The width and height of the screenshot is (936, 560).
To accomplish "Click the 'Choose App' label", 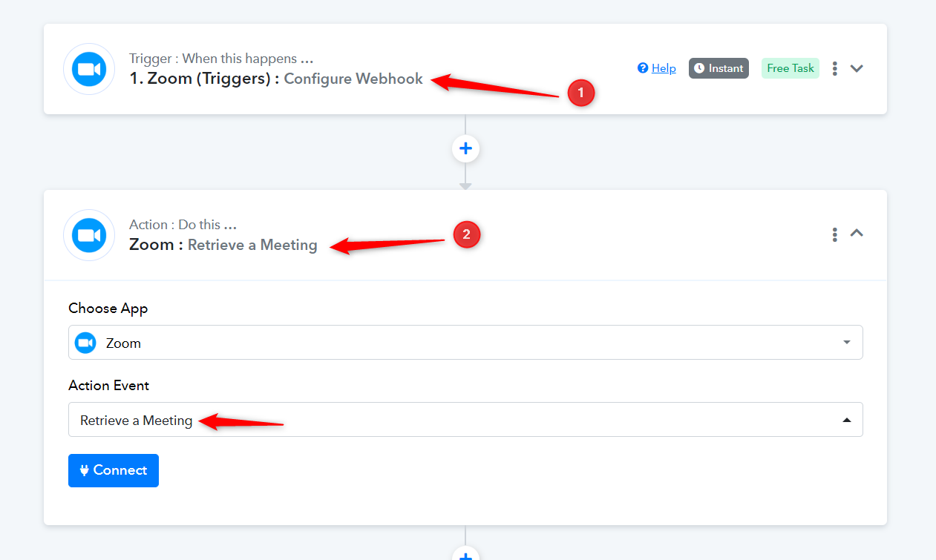I will 108,309.
